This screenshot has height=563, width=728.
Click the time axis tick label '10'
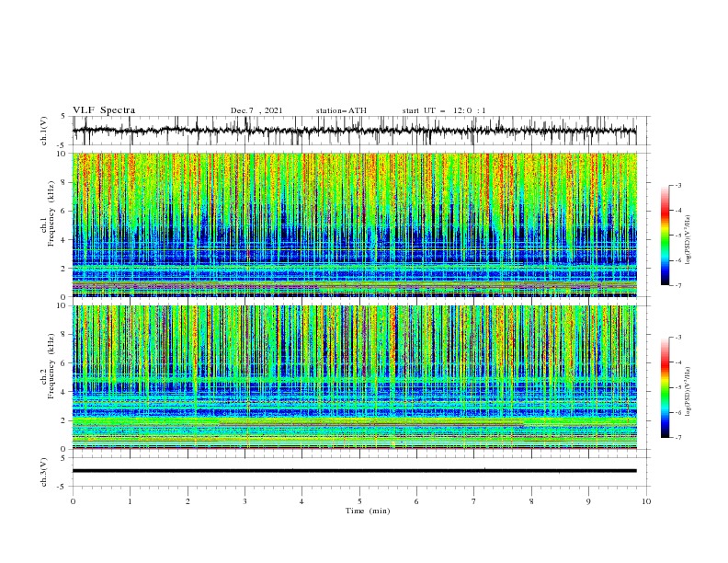(x=646, y=501)
